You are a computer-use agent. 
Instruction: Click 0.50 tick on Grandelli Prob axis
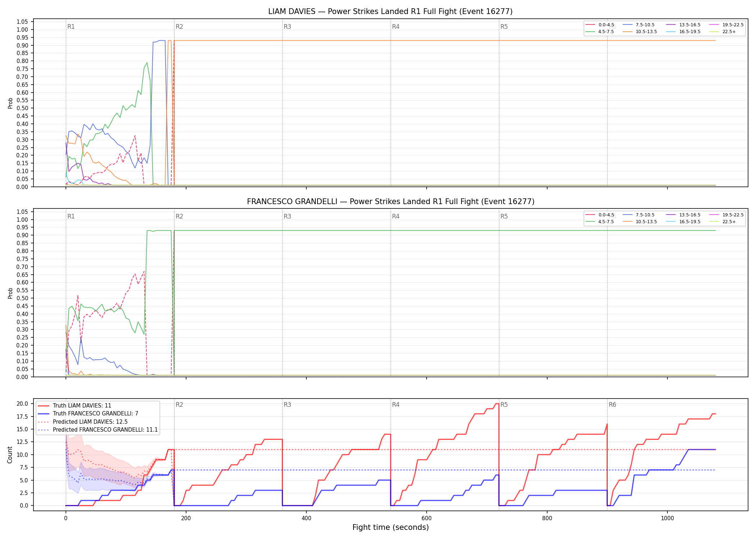coord(22,298)
